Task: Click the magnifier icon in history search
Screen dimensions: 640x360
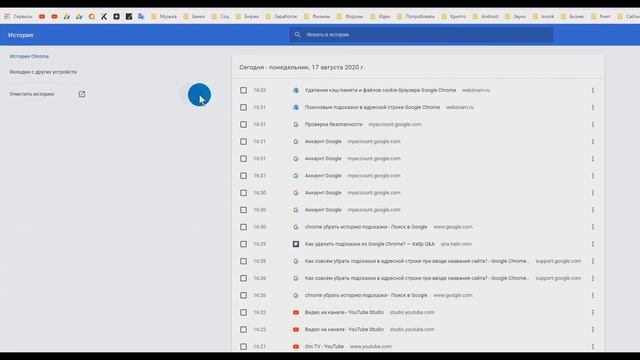Action: click(x=298, y=35)
